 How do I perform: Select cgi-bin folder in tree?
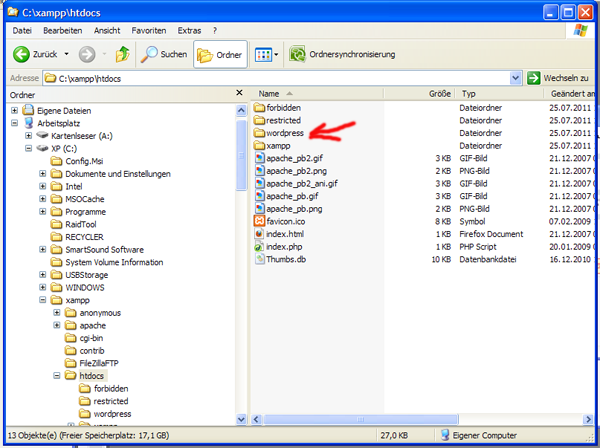tap(84, 338)
